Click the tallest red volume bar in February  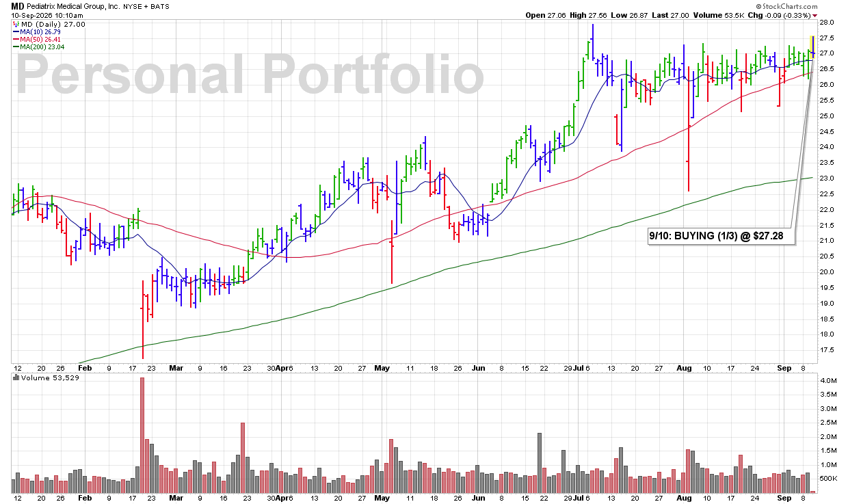point(142,435)
